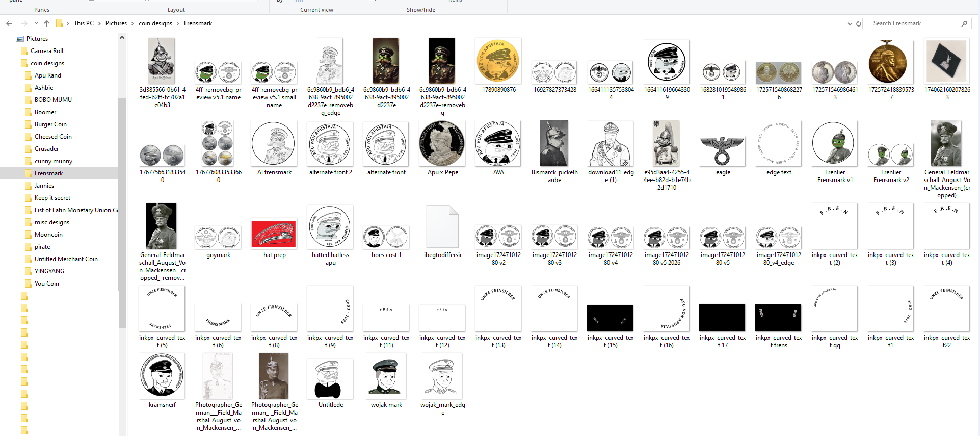
Task: Open the 'You Coin' folder icon
Action: (28, 284)
